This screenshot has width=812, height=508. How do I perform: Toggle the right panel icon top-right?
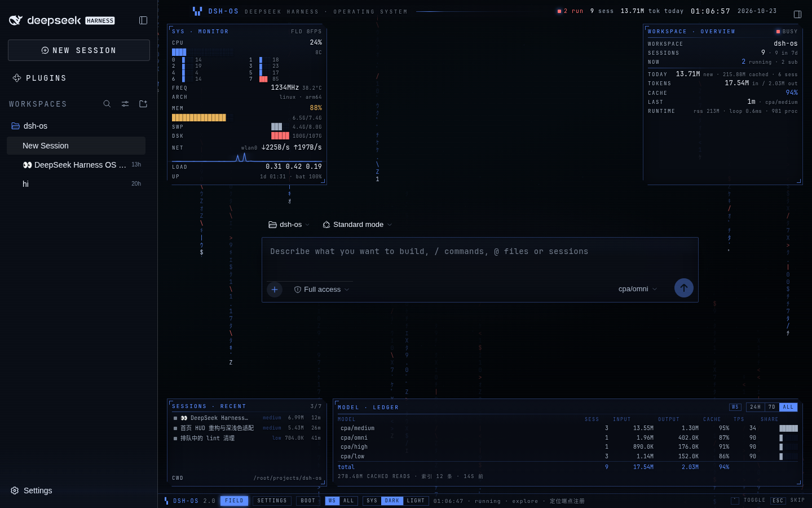[x=797, y=14]
